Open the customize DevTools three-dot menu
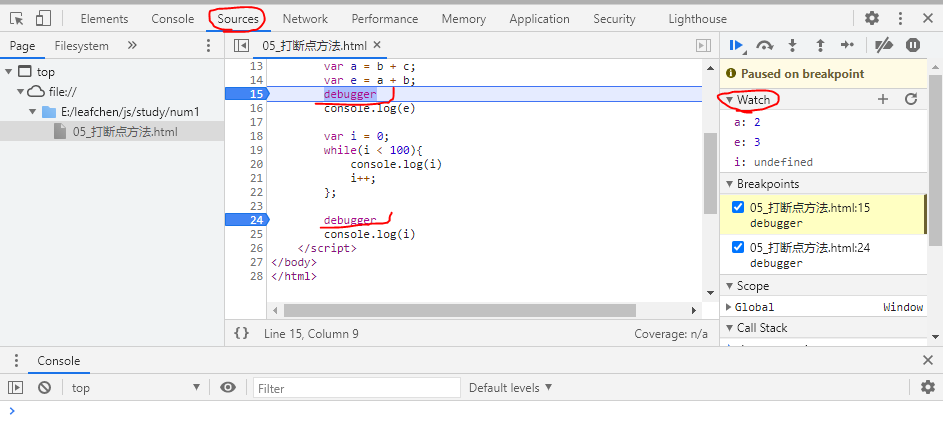943x443 pixels. click(900, 19)
